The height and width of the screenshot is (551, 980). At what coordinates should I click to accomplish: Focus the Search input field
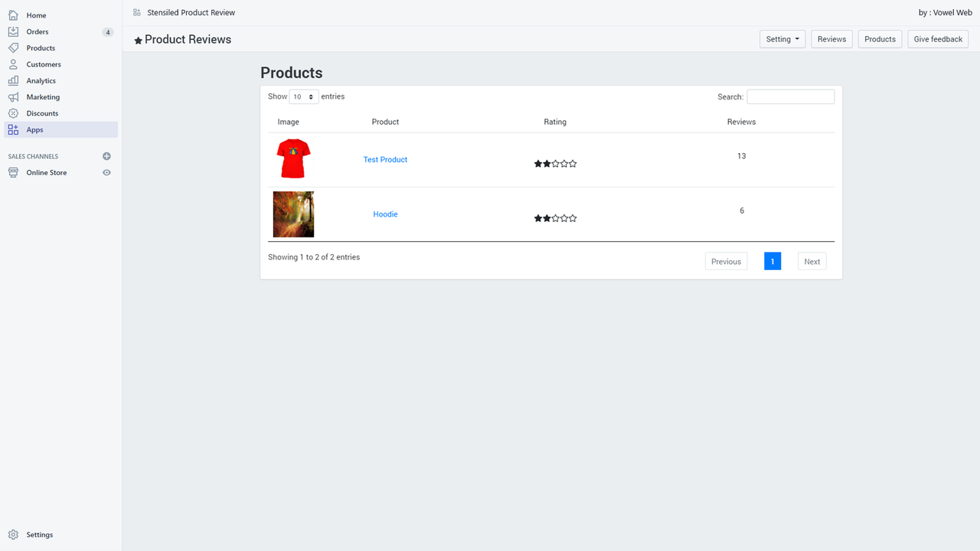pos(790,97)
